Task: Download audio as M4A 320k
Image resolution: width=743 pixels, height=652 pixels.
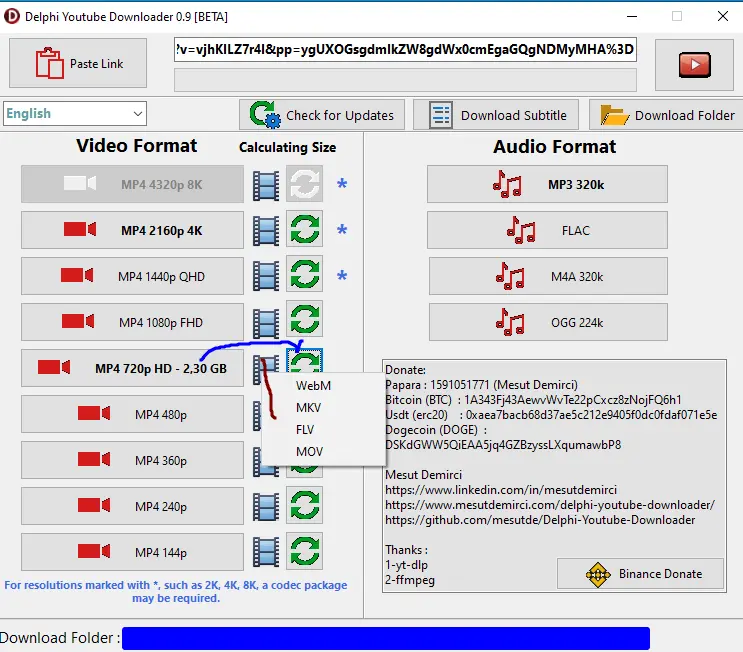Action: coord(548,276)
